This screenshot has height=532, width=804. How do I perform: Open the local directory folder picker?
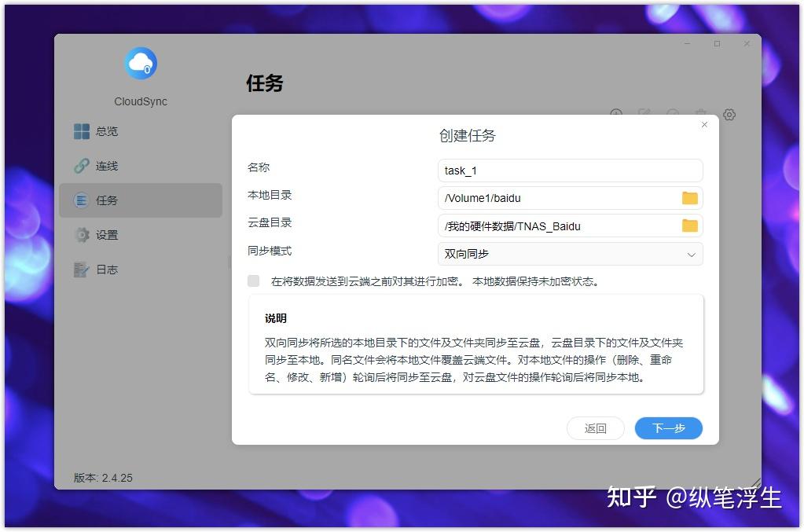tap(689, 198)
